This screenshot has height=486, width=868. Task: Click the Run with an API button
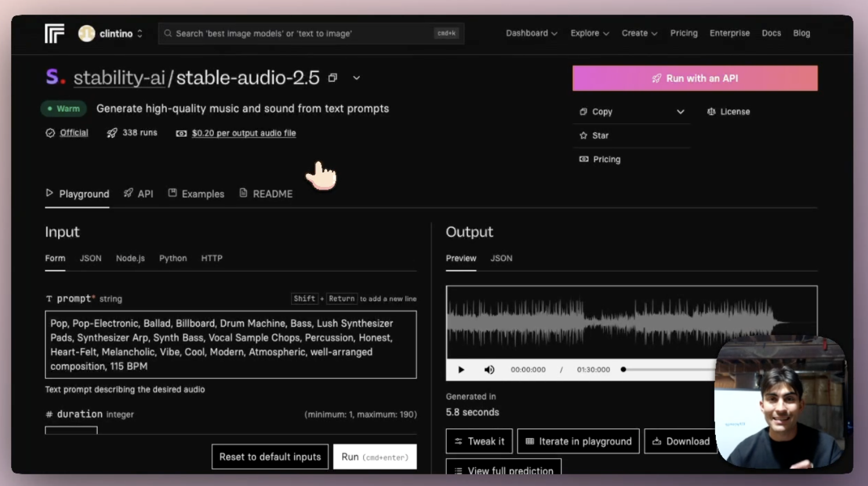(x=695, y=78)
